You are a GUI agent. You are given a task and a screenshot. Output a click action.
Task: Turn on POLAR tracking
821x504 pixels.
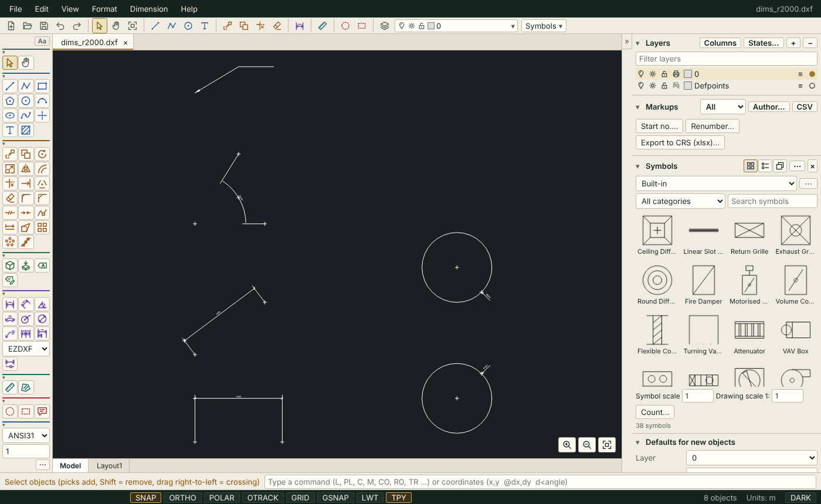click(222, 498)
